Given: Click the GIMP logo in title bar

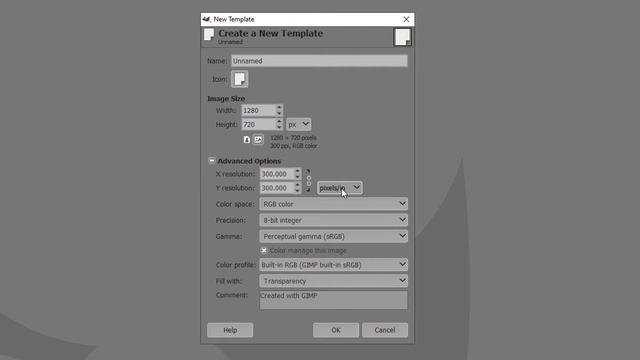Looking at the screenshot, I should pos(207,19).
